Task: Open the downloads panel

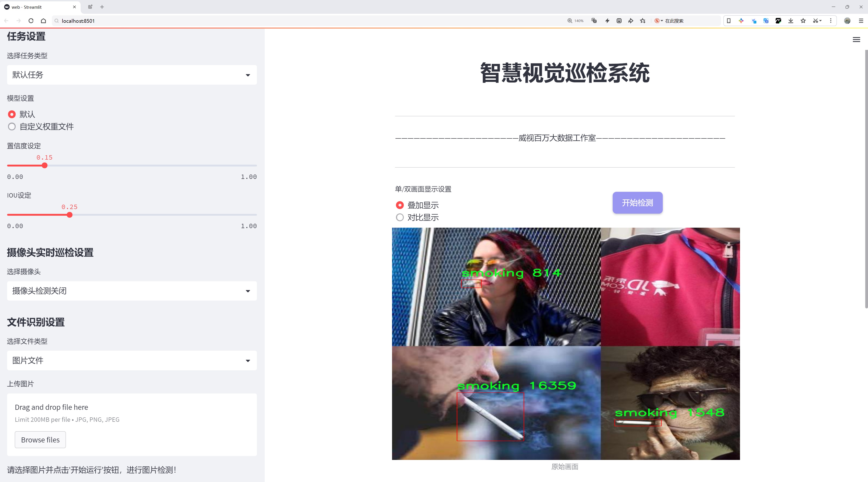Action: [791, 20]
